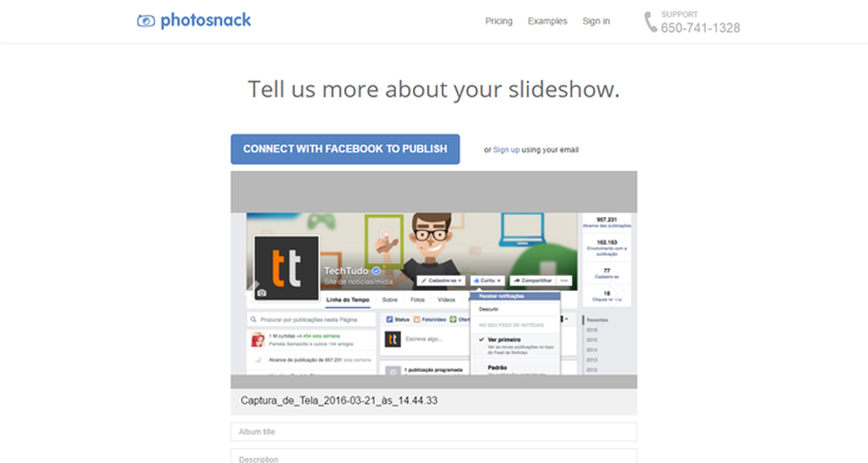Viewport: 868px width, 463px height.
Task: Expand the Cadastre-se dropdown in preview
Action: point(441,280)
